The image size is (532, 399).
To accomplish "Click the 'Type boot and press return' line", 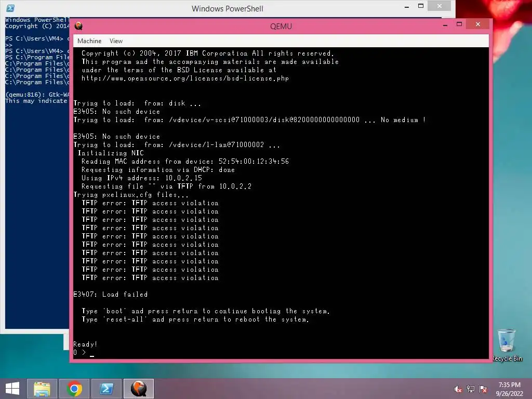I will pos(206,311).
